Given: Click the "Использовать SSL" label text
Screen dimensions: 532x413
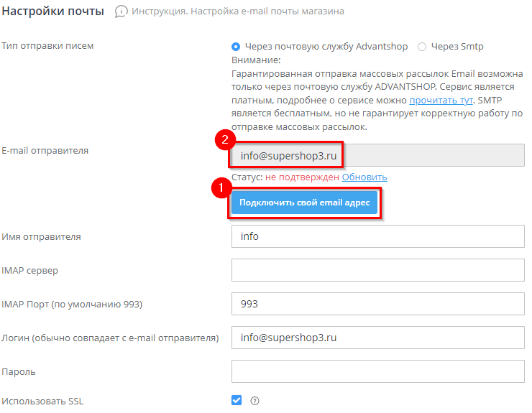Looking at the screenshot, I should coord(43,401).
